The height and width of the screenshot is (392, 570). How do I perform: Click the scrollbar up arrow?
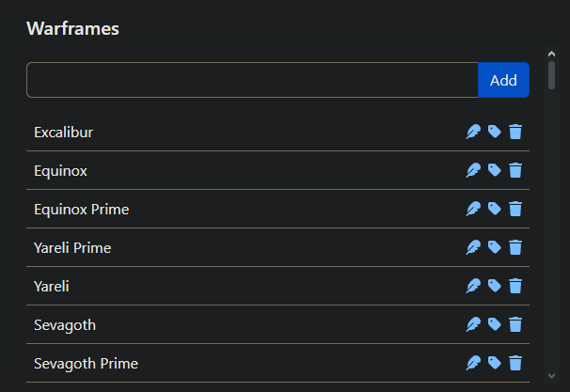(x=551, y=55)
